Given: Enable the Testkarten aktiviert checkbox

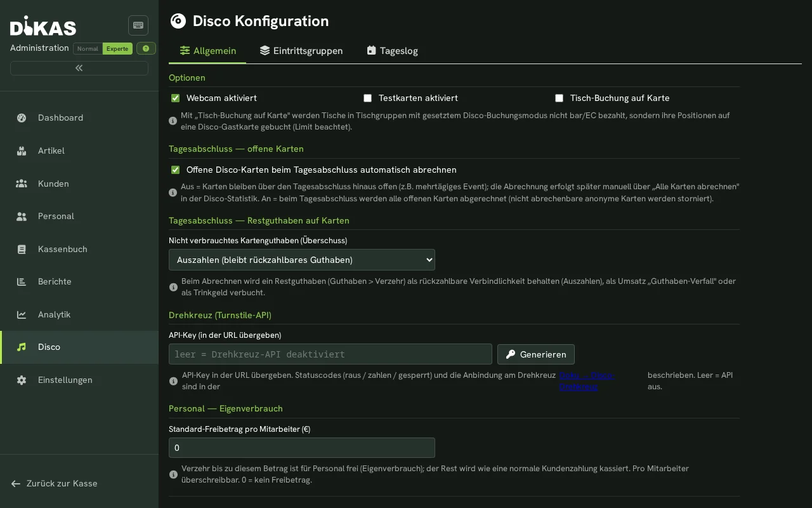Looking at the screenshot, I should (x=367, y=98).
